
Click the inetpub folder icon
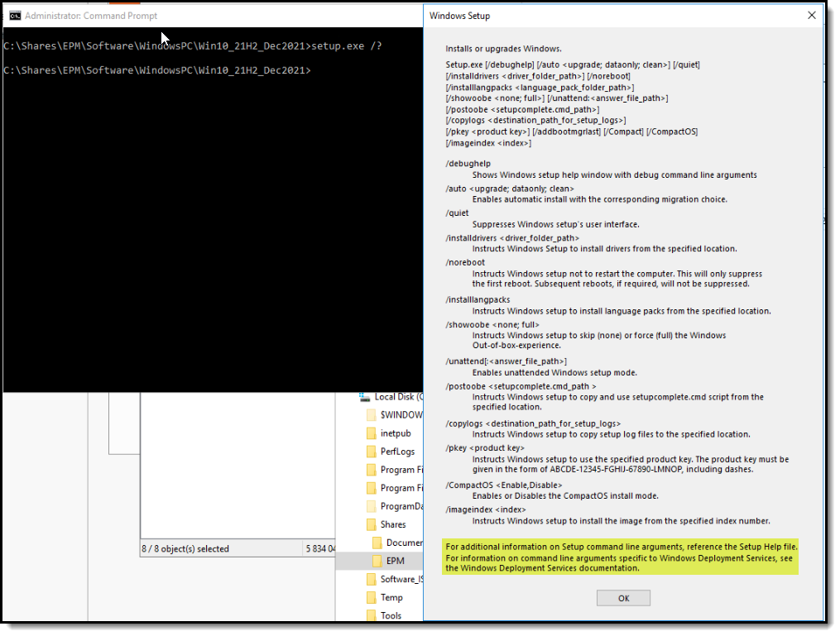370,433
